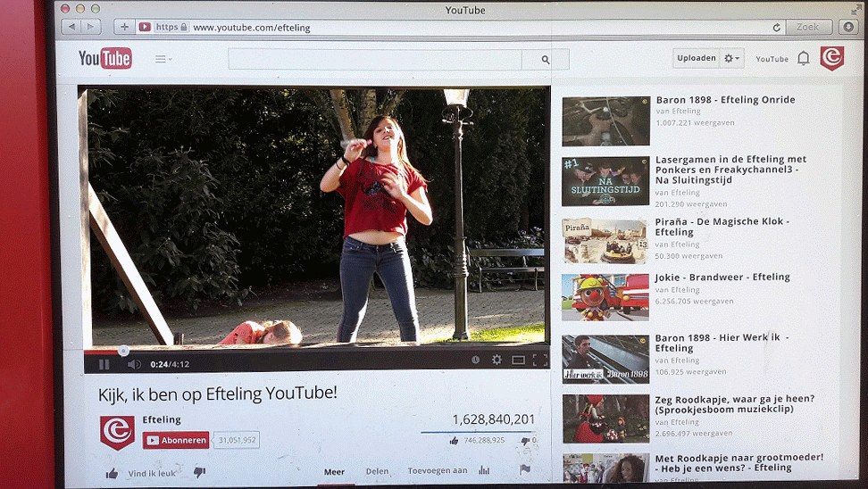The height and width of the screenshot is (489, 868).
Task: Click the Piraña - De Magische Klok title
Action: (722, 227)
